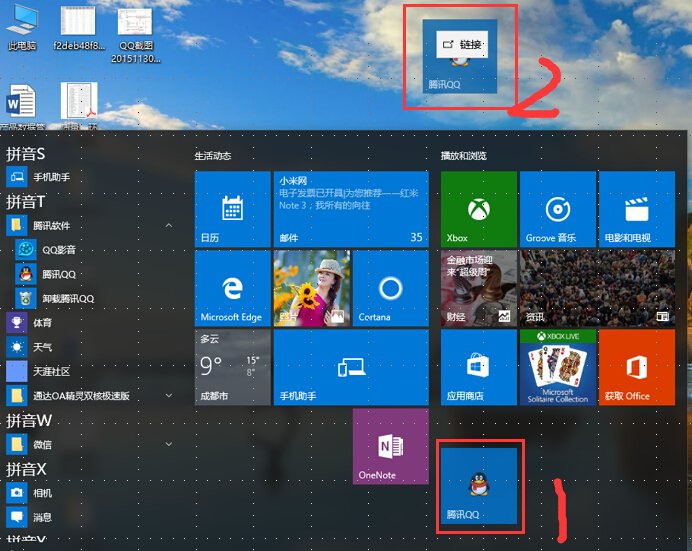The height and width of the screenshot is (551, 692).
Task: Open the 财经 finance news tile
Action: coord(479,289)
